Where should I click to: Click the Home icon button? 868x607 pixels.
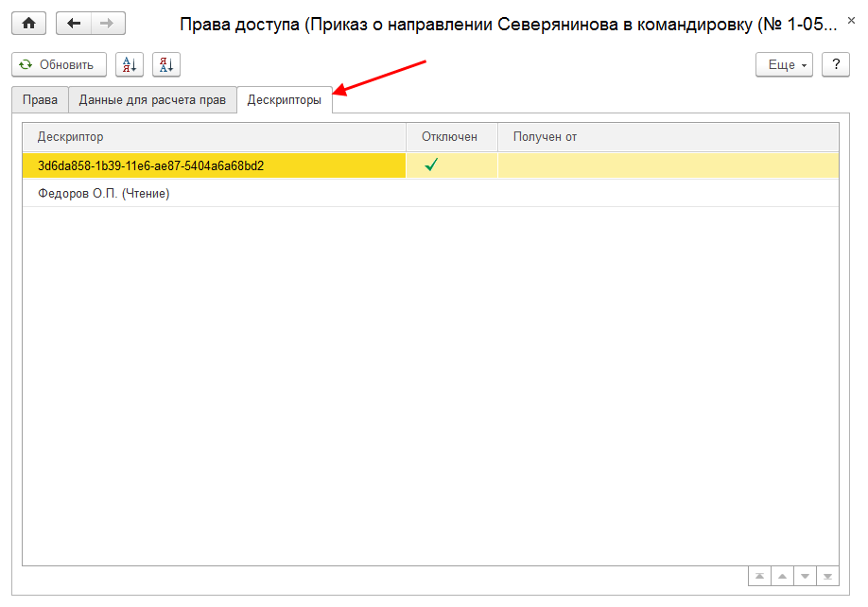point(28,23)
